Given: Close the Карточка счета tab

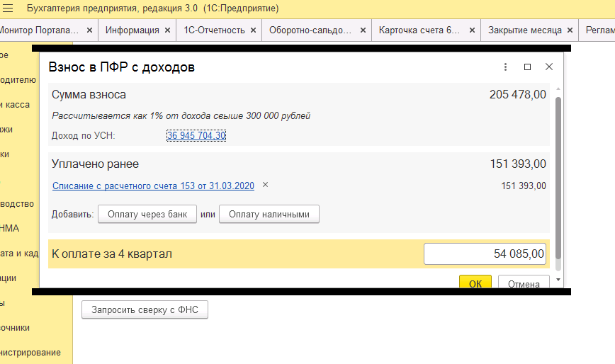Looking at the screenshot, I should click(472, 30).
